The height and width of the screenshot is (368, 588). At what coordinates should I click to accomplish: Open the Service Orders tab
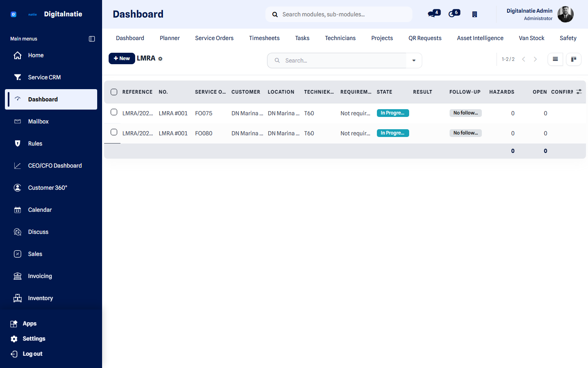click(x=214, y=38)
